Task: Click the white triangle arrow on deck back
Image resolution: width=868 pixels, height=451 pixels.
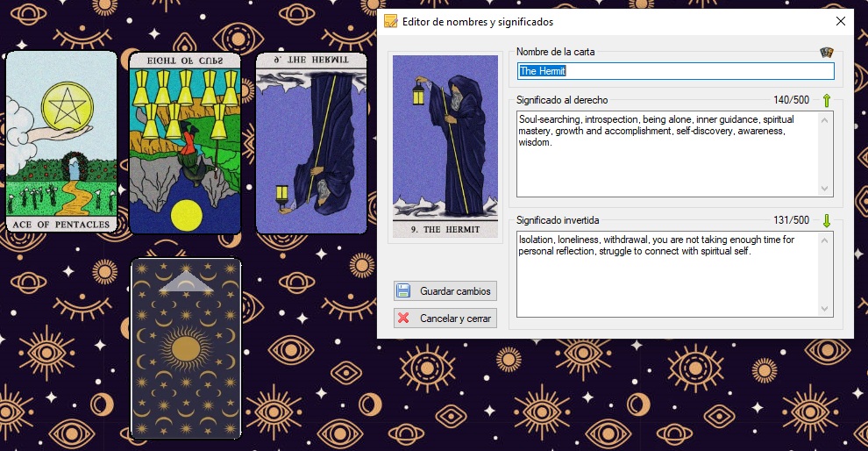Action: click(x=186, y=282)
